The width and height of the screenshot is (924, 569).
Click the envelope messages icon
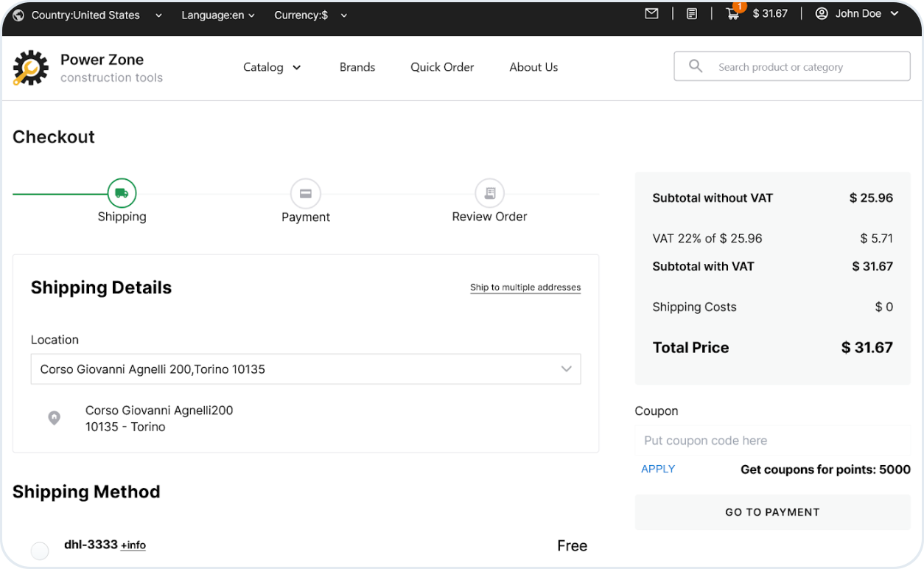click(x=651, y=13)
